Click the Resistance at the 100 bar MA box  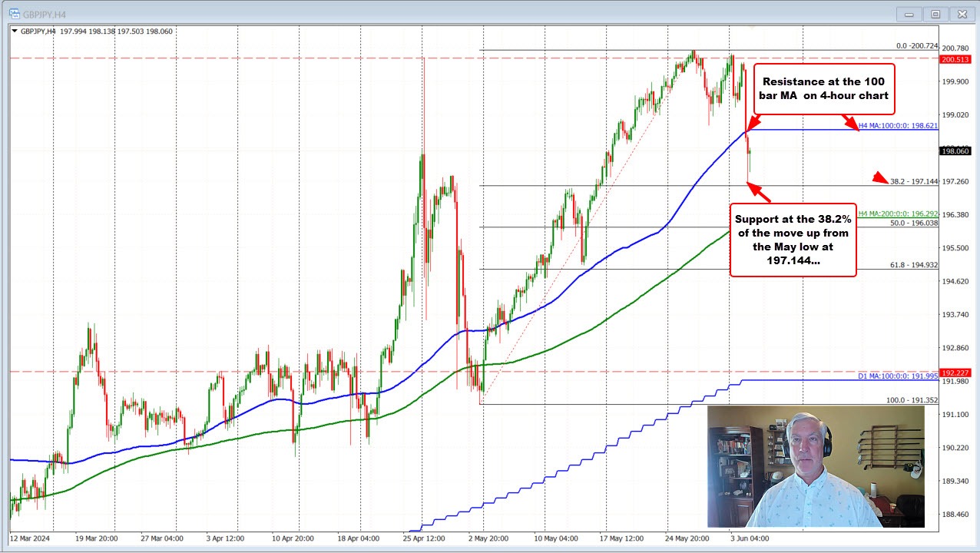point(823,89)
